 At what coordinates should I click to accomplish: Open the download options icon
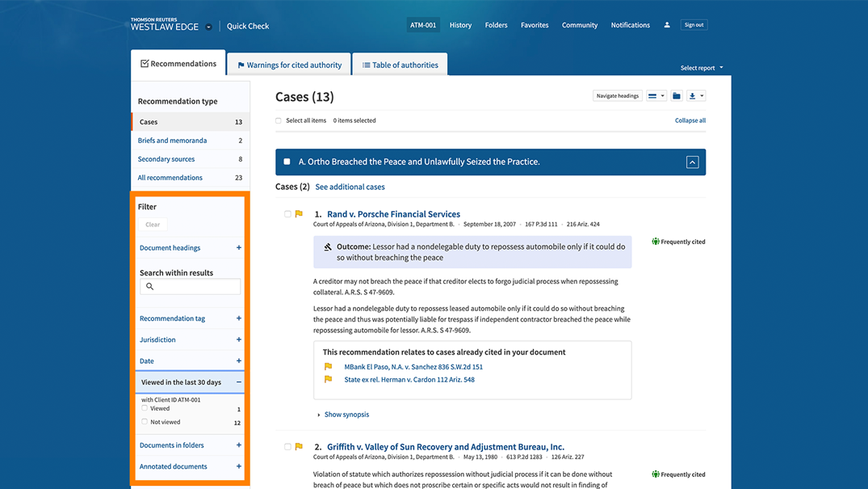point(696,96)
